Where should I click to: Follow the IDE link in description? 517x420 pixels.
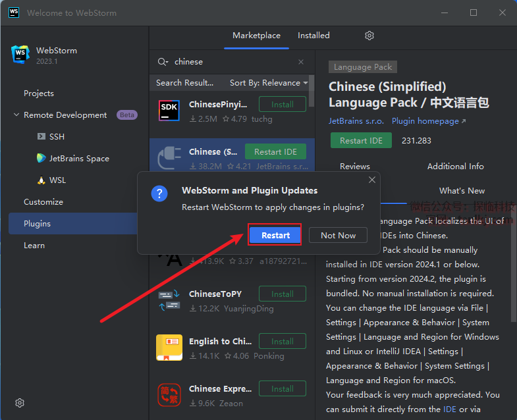pyautogui.click(x=449, y=409)
